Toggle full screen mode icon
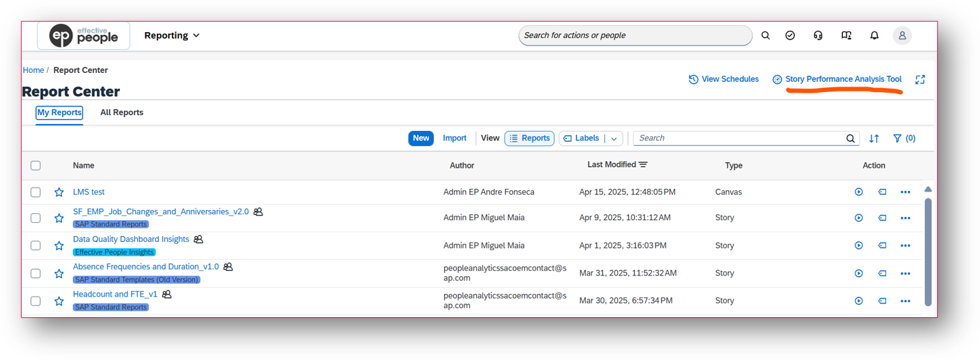 pyautogui.click(x=920, y=80)
